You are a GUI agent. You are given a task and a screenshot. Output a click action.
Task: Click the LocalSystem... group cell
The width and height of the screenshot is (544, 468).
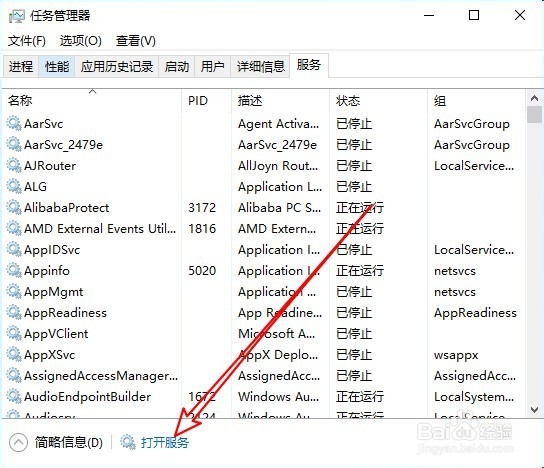[x=474, y=397]
